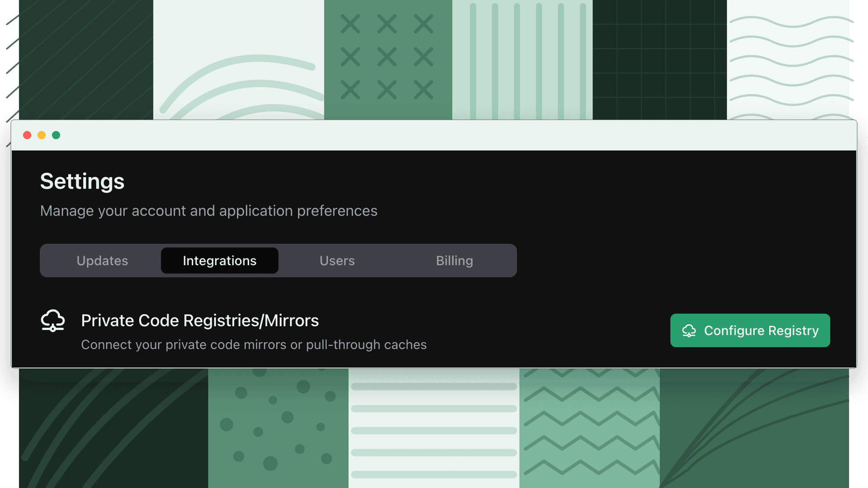Click the 'Manage your account' subtitle text
This screenshot has width=868, height=488.
click(x=209, y=211)
